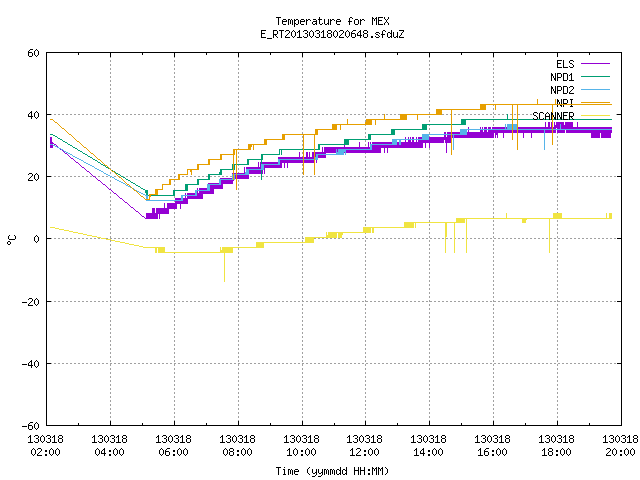Click the green NPD1 legend line sample

click(596, 76)
